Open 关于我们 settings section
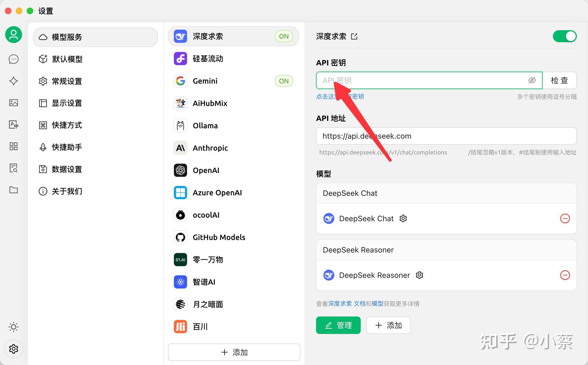 (95, 191)
